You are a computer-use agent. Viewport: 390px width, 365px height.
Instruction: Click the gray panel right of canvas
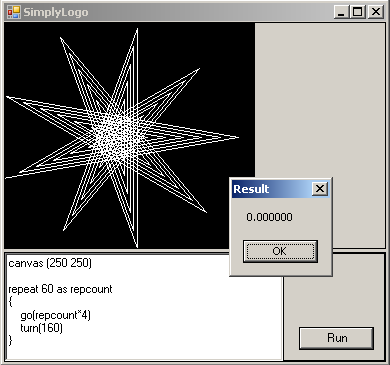coord(320,100)
